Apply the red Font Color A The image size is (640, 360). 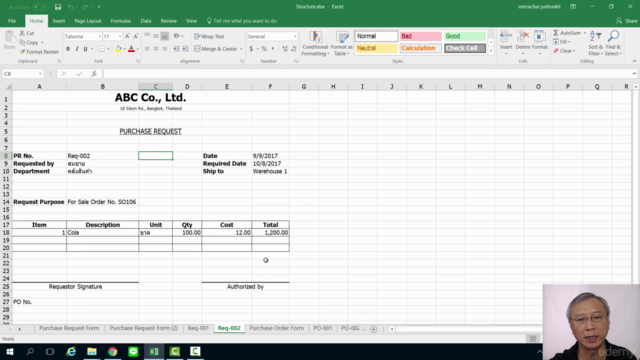pos(131,49)
